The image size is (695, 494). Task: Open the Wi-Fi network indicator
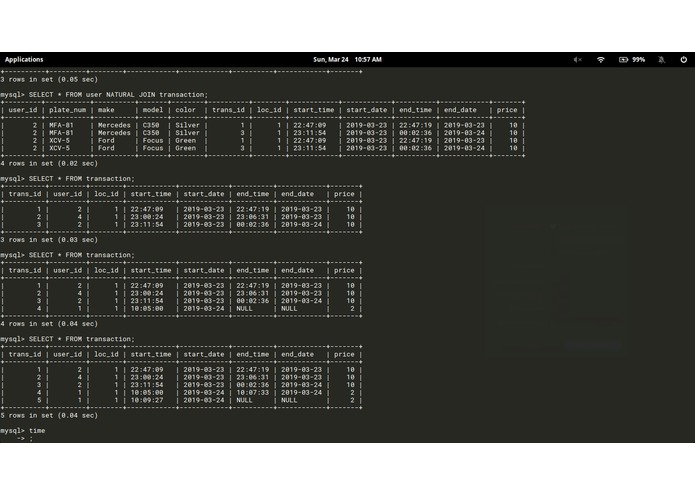[601, 59]
